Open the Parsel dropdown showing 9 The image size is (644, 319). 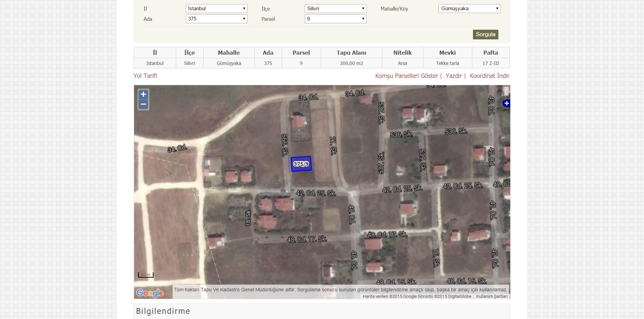(336, 19)
